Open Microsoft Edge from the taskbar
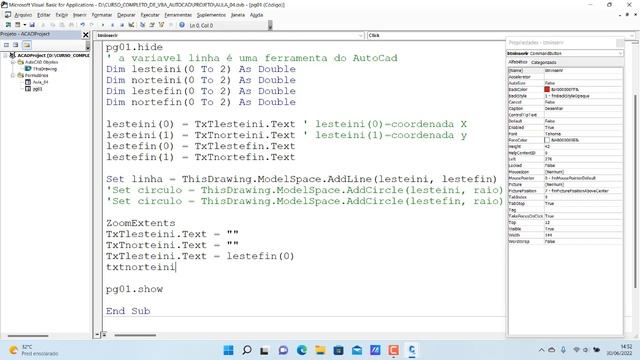This screenshot has width=640, height=360. click(302, 350)
